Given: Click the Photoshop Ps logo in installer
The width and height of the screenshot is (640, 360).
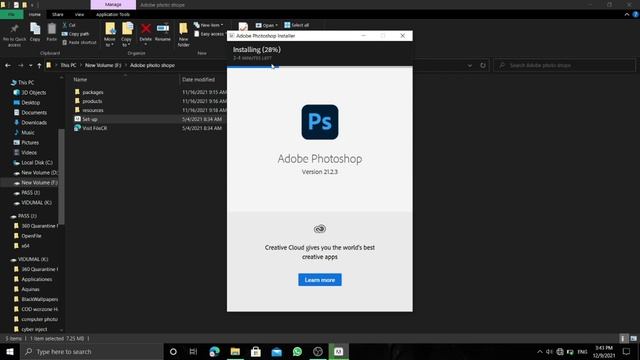Looking at the screenshot, I should 320,122.
